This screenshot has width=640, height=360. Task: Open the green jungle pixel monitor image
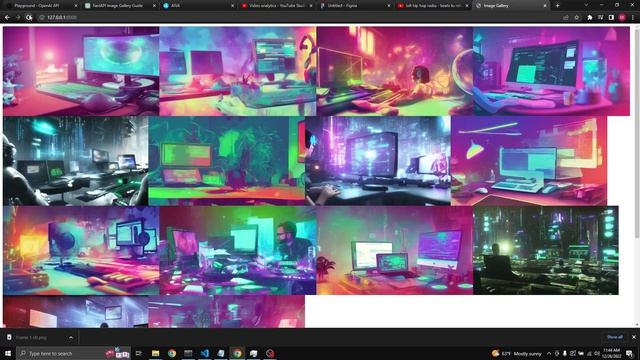(x=227, y=161)
